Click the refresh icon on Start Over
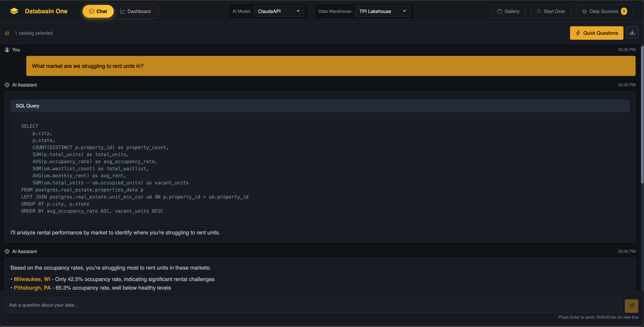The width and height of the screenshot is (644, 327). pyautogui.click(x=539, y=11)
